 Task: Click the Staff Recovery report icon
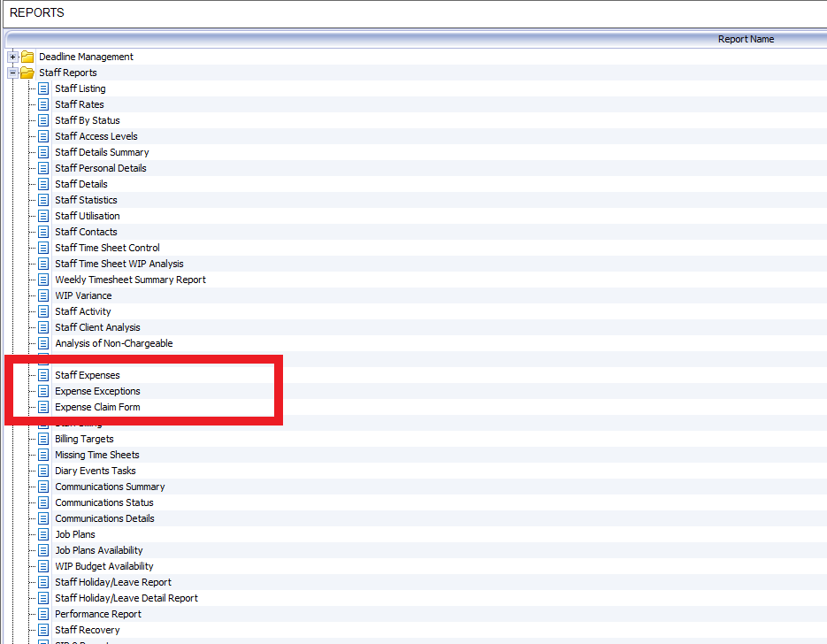[x=43, y=630]
